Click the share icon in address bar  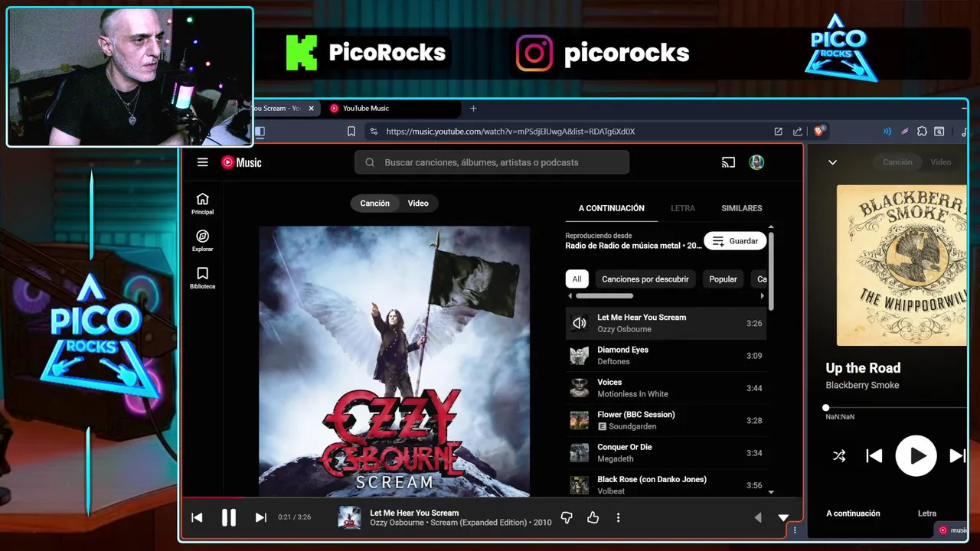pyautogui.click(x=798, y=132)
